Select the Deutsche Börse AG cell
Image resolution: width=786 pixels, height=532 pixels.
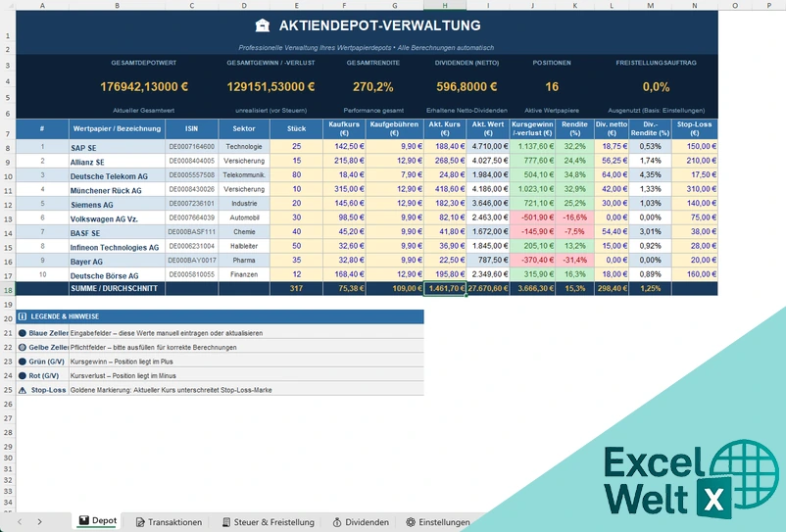(x=117, y=274)
